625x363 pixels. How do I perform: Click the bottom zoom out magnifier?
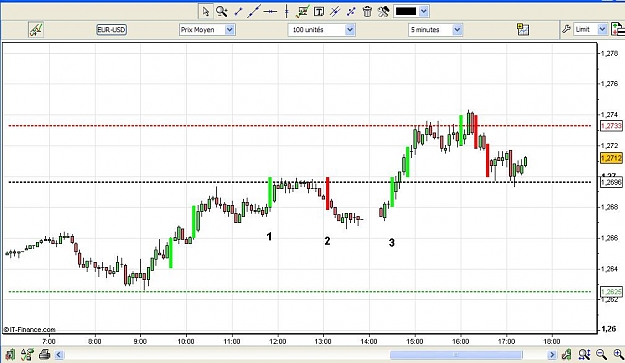[x=601, y=354]
